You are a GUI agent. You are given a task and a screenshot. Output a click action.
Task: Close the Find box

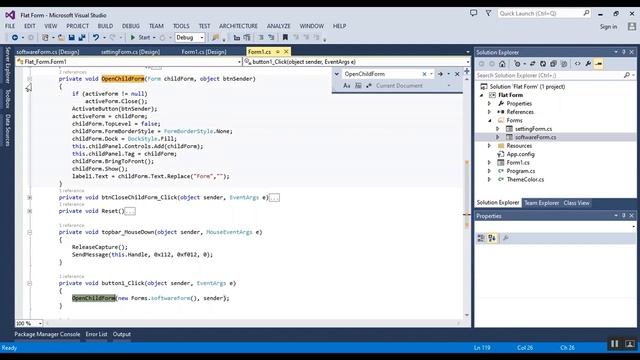point(457,74)
